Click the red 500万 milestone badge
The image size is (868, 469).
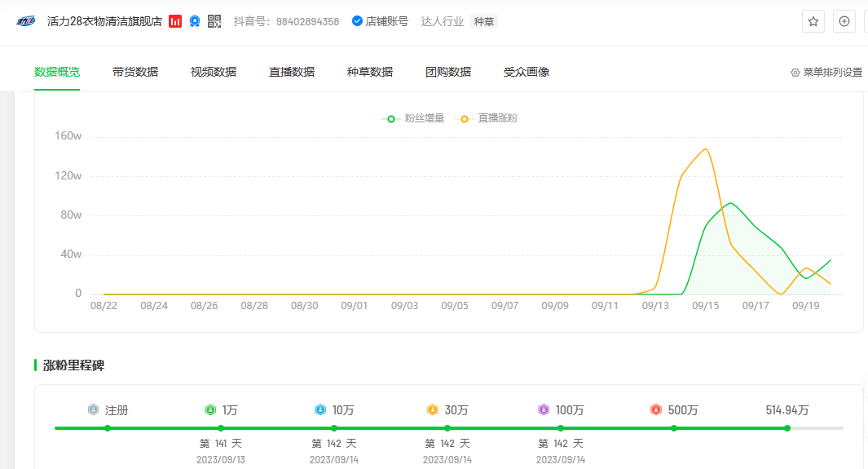[656, 410]
